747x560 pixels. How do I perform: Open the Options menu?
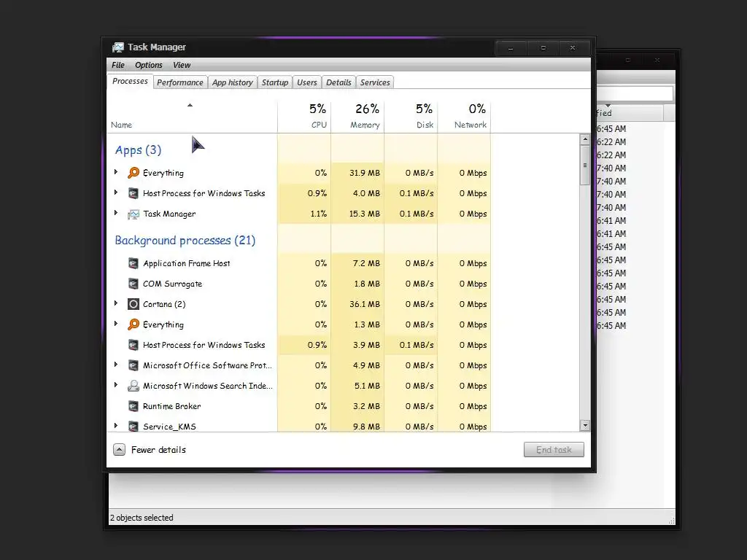click(149, 65)
